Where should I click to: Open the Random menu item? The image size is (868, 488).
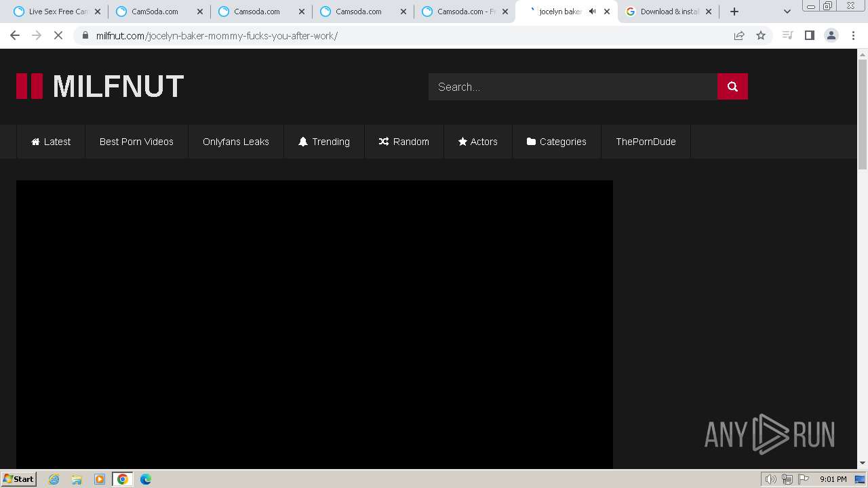pos(404,142)
